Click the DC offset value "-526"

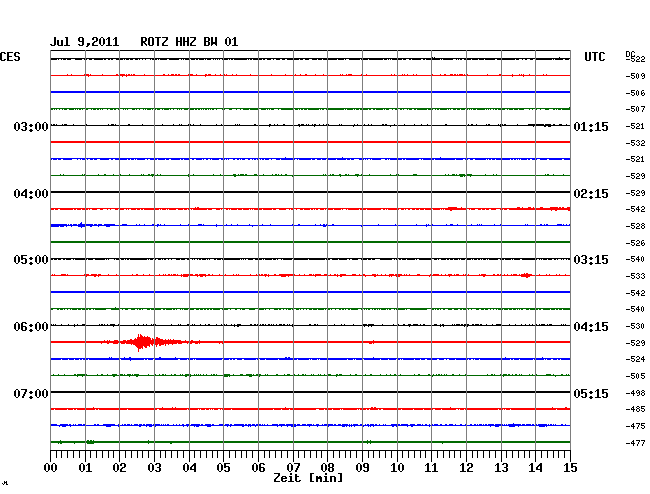635,243
